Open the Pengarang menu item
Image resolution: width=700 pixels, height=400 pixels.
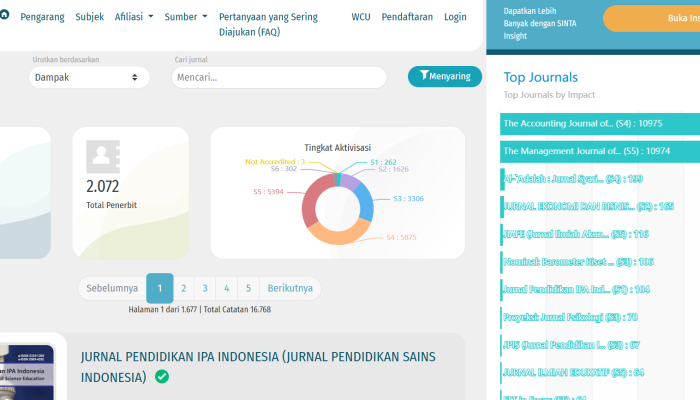[42, 17]
